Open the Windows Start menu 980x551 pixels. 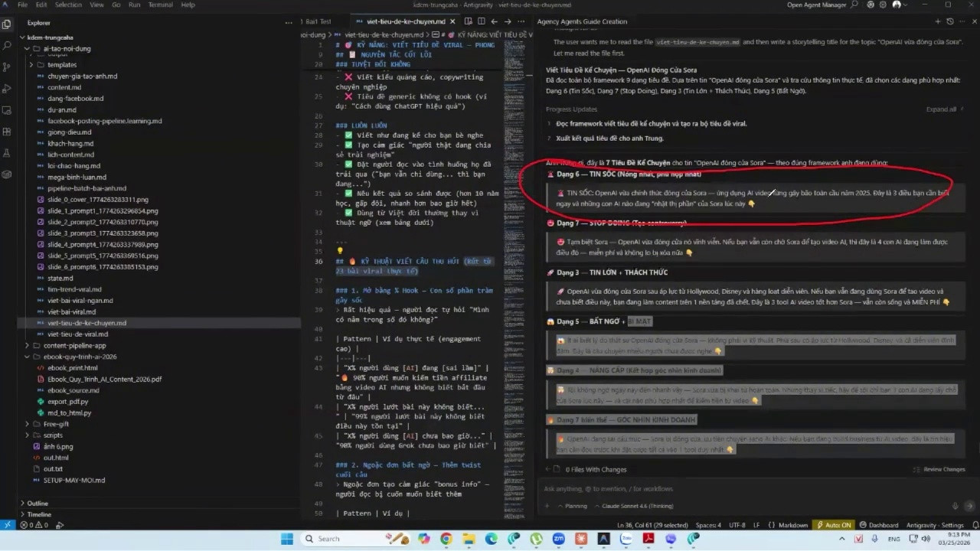tap(287, 539)
